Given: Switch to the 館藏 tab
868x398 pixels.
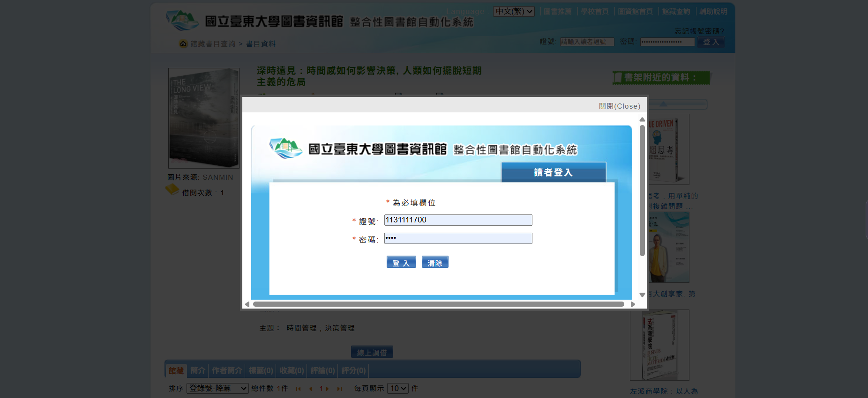Looking at the screenshot, I should coord(176,370).
